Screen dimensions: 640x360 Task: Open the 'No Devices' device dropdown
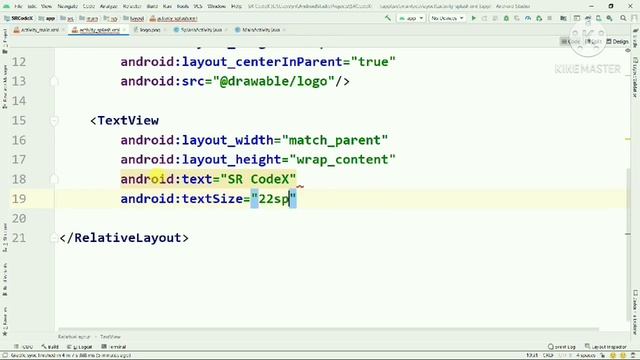[447, 18]
